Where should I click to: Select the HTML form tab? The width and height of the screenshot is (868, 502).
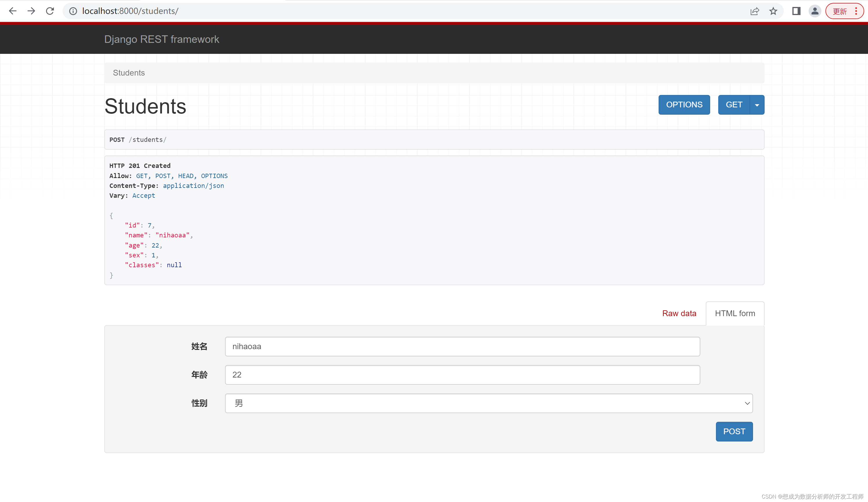pyautogui.click(x=735, y=313)
